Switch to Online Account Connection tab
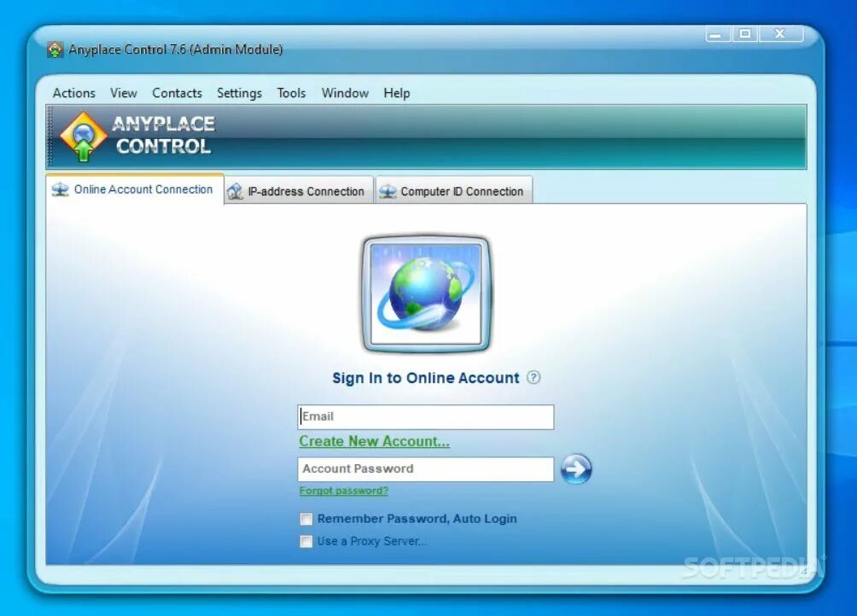Image resolution: width=857 pixels, height=616 pixels. coord(135,189)
